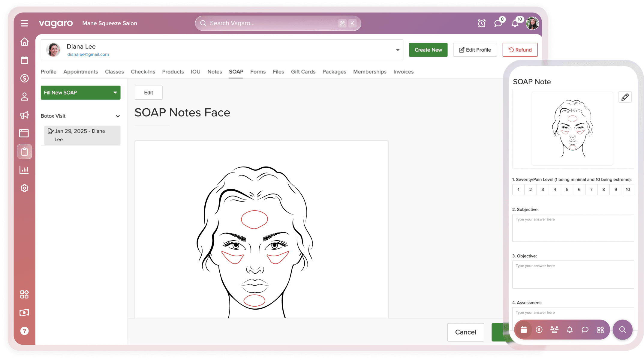Go to Home in sidebar
The width and height of the screenshot is (644, 360).
24,42
